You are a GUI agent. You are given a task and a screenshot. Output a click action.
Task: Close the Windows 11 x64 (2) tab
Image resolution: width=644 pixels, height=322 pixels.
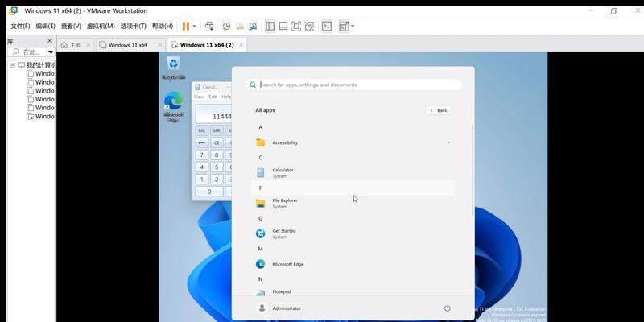pos(241,45)
